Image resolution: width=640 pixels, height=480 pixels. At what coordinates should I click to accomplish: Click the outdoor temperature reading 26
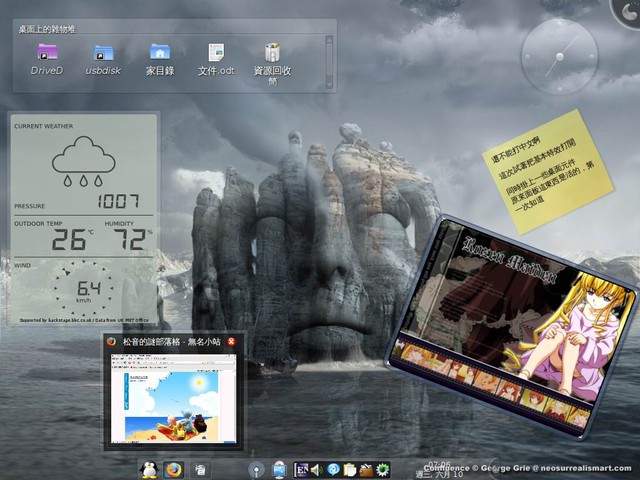pyautogui.click(x=69, y=239)
